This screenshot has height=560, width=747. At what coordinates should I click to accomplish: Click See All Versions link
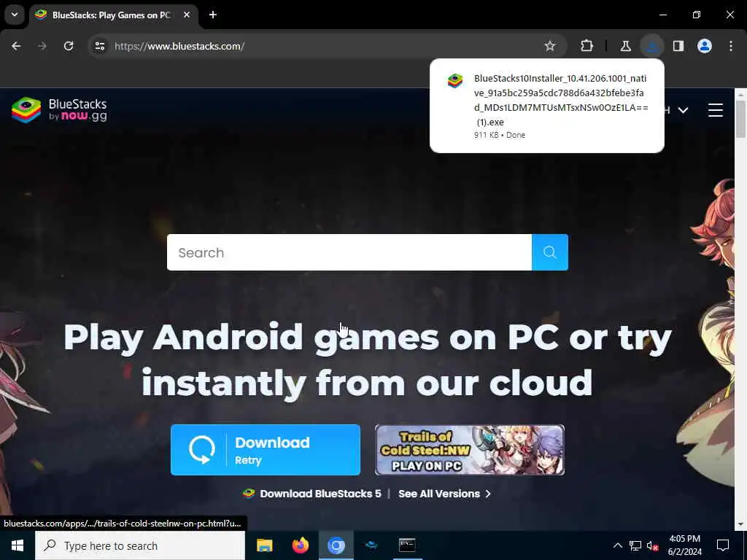pyautogui.click(x=444, y=494)
